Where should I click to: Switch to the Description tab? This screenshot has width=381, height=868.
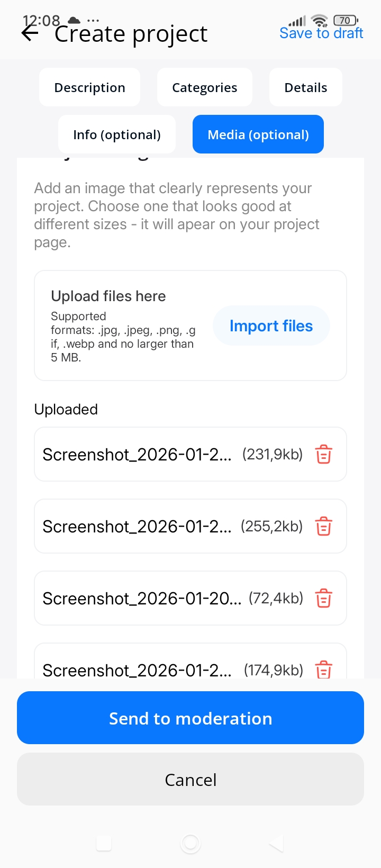89,87
